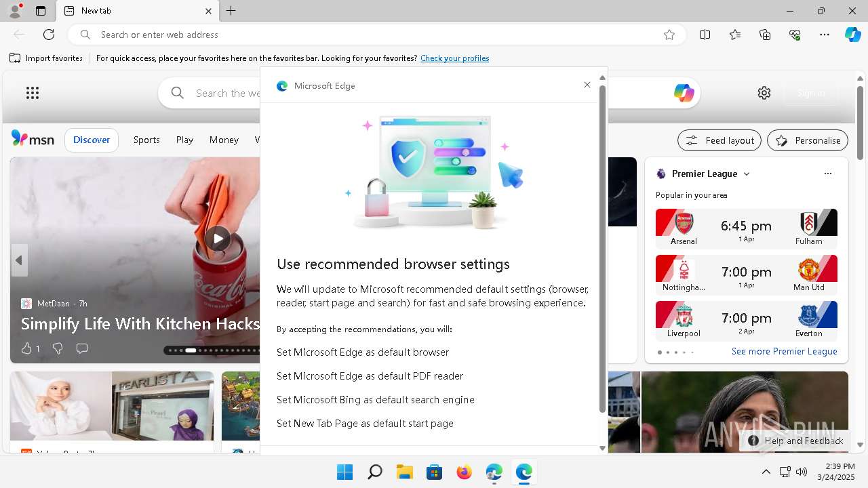Open taskbar Search
The image size is (868, 488).
click(374, 472)
